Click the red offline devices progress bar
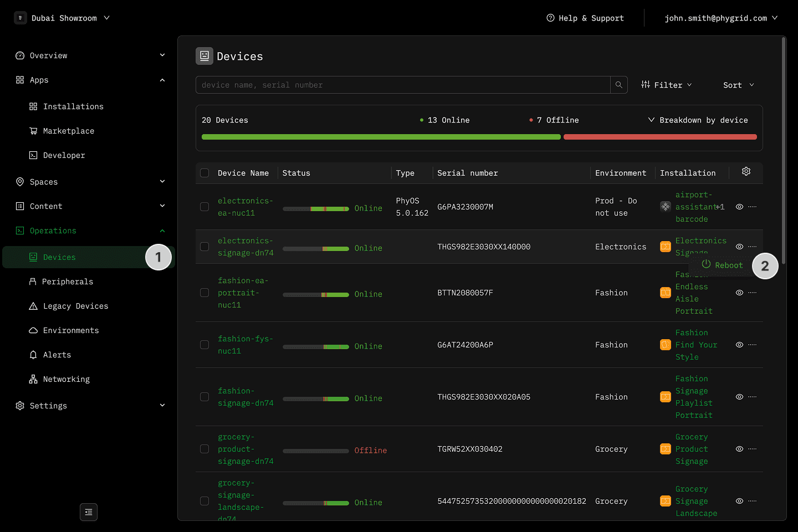This screenshot has height=532, width=798. [660, 137]
